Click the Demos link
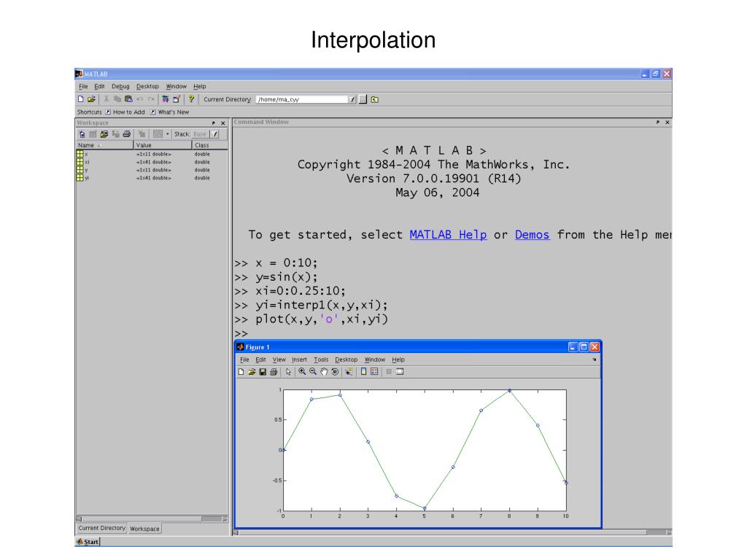 [532, 235]
